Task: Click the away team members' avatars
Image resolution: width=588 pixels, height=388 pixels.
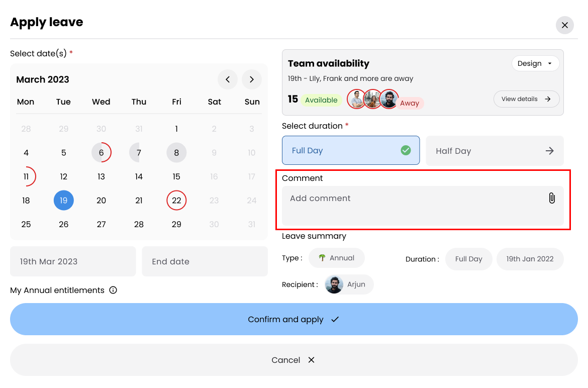Action: [373, 99]
